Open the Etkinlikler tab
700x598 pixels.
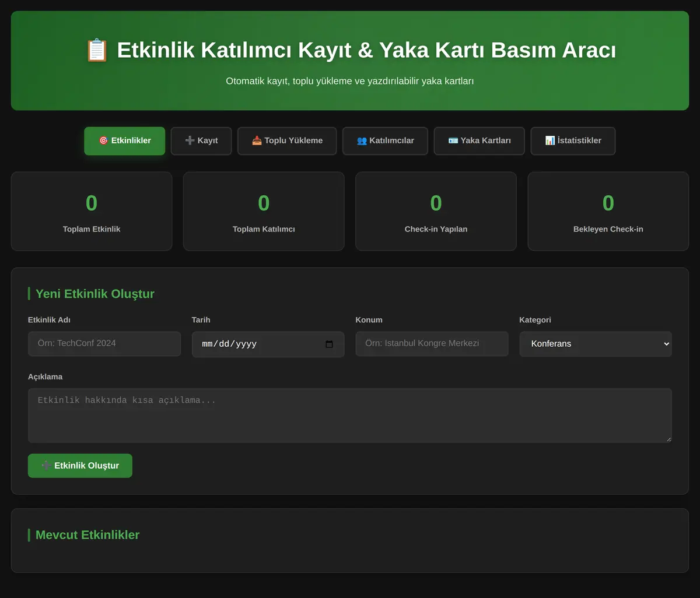tap(125, 141)
